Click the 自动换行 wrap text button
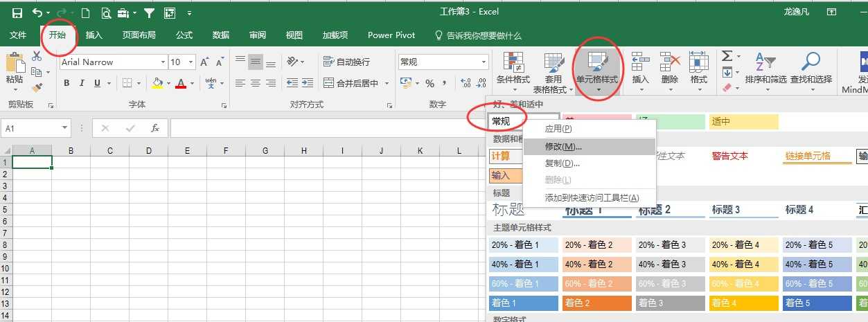Viewport: 868px width, 322px height. coord(347,62)
